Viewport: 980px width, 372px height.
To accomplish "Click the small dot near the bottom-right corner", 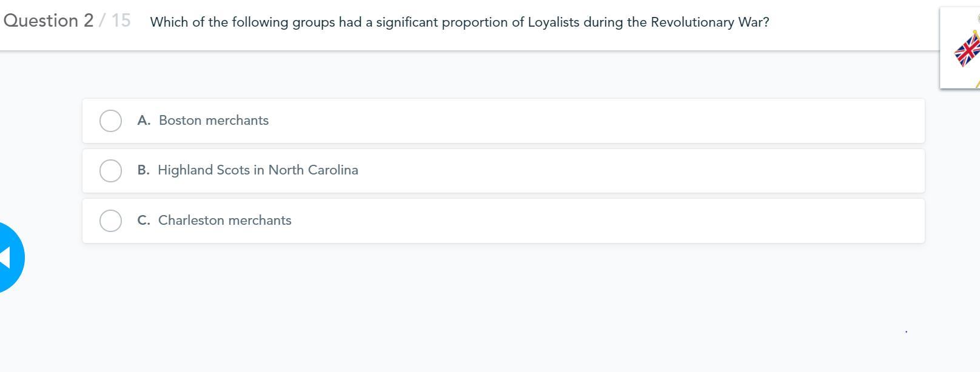I will [906, 331].
